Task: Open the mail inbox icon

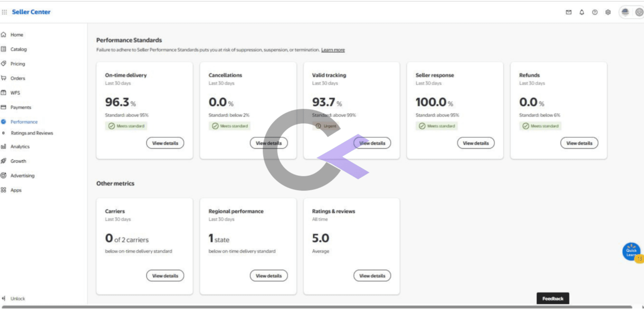Action: coord(569,12)
